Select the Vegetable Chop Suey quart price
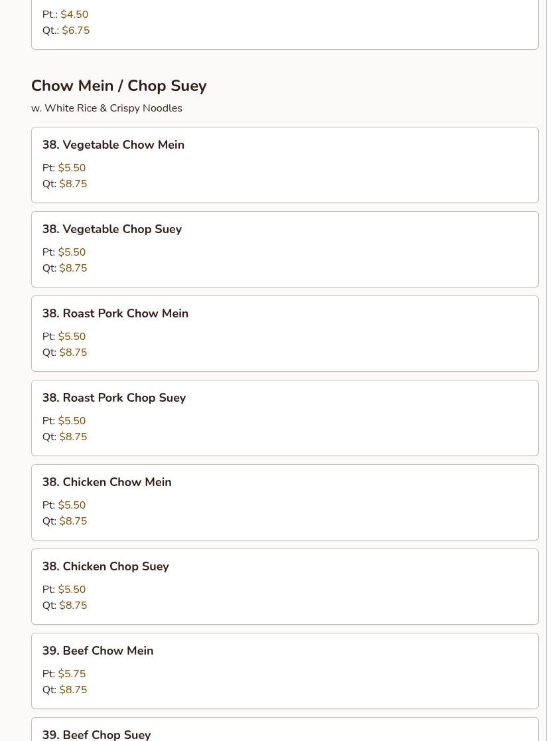560x741 pixels. pos(73,268)
